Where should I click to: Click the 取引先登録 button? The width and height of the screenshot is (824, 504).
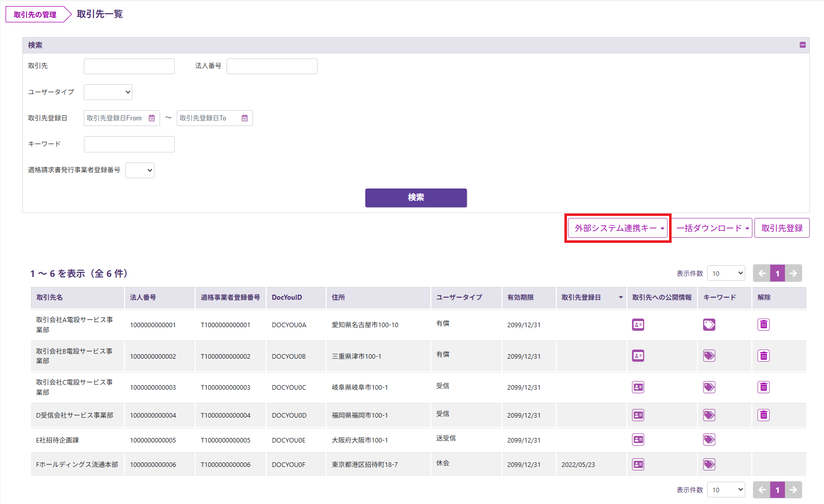tap(782, 229)
